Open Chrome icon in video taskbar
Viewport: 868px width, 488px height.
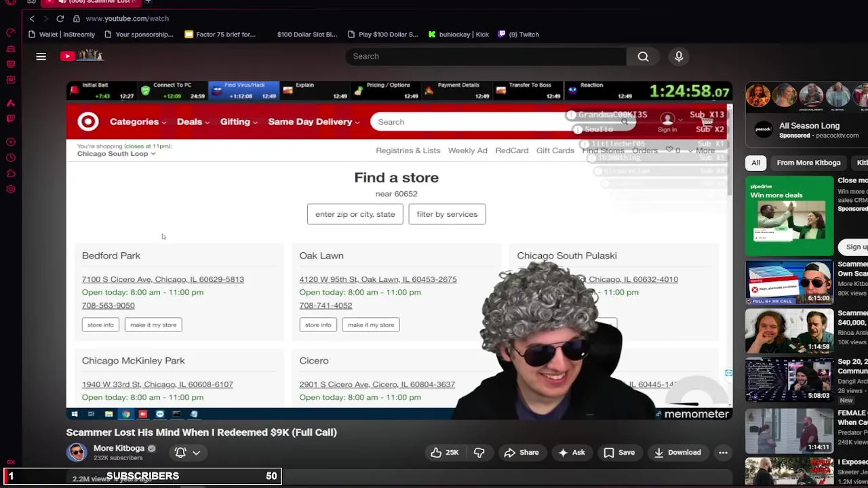[125, 413]
